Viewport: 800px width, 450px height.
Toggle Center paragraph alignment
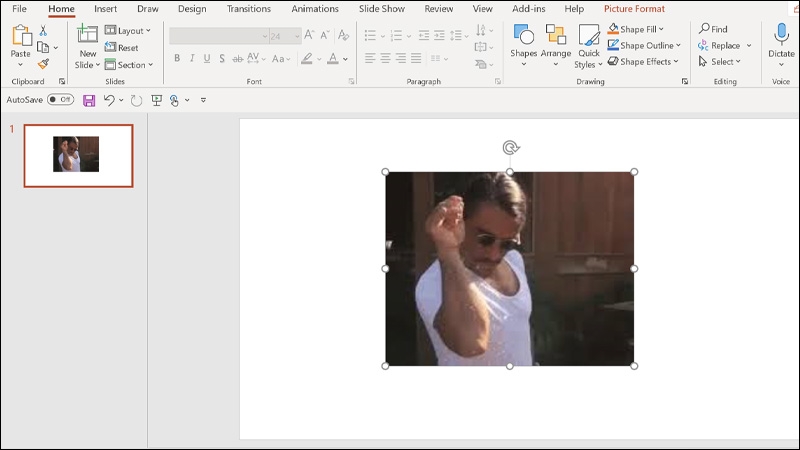click(x=386, y=58)
